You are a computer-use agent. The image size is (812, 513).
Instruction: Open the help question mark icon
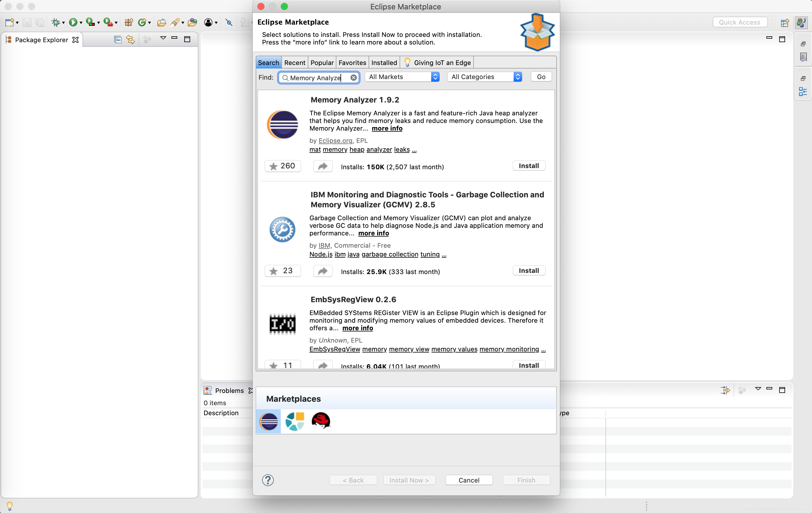pos(268,480)
